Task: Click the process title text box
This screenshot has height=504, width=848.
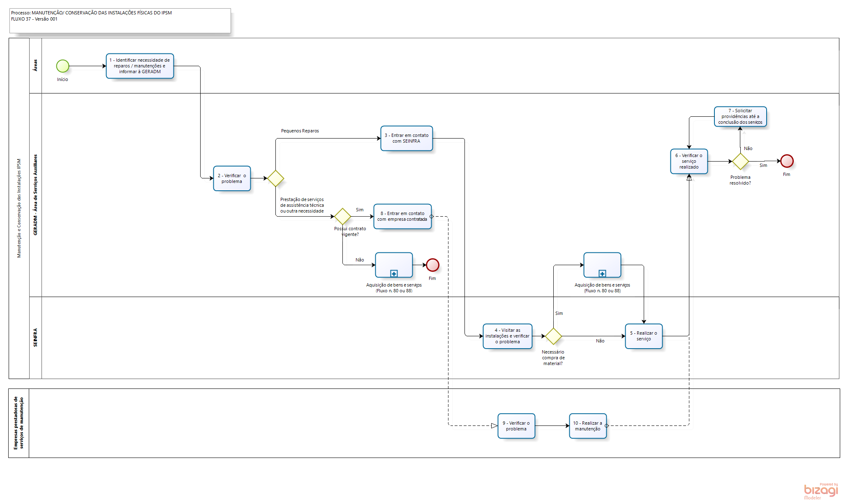Action: [120, 21]
